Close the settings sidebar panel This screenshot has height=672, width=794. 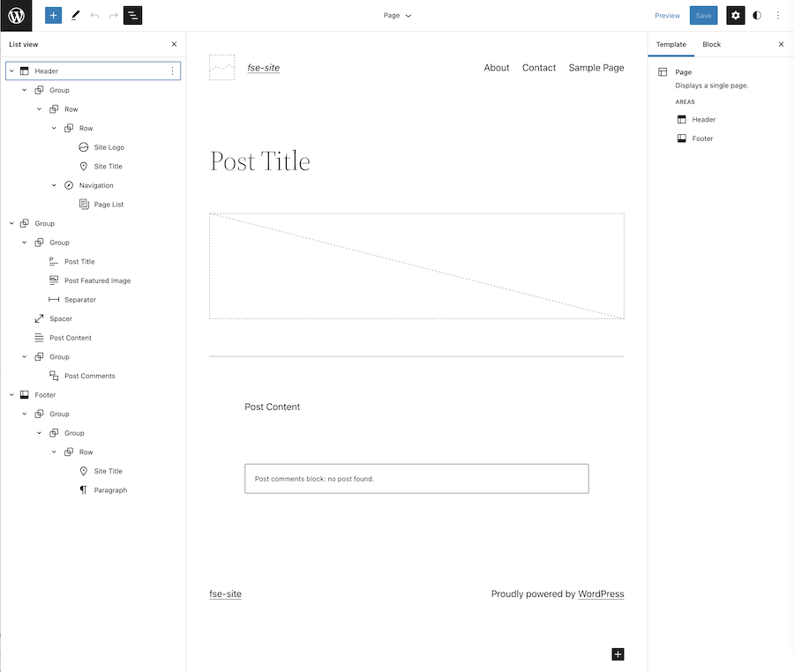coord(781,44)
